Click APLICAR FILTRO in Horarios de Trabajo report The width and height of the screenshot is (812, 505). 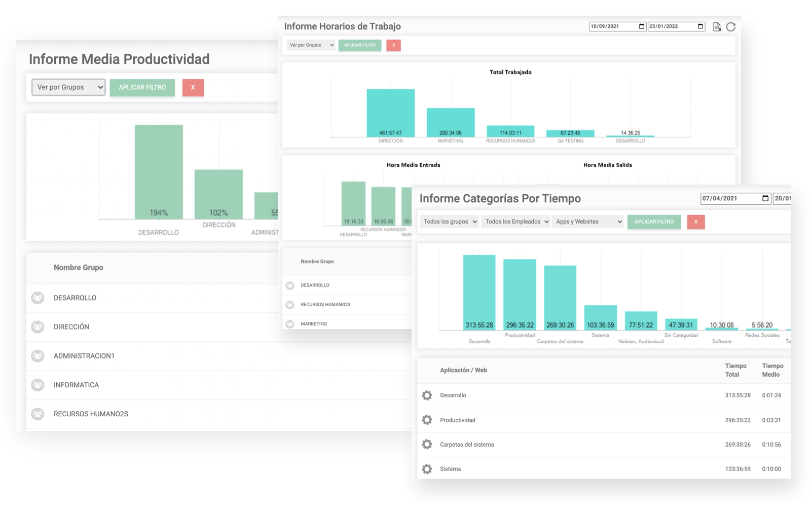pos(360,45)
